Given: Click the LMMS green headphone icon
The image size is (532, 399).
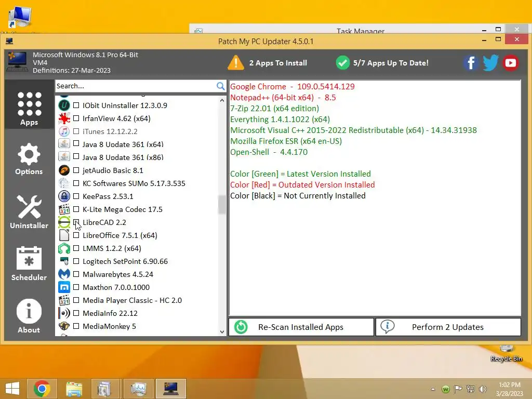Looking at the screenshot, I should [x=64, y=248].
